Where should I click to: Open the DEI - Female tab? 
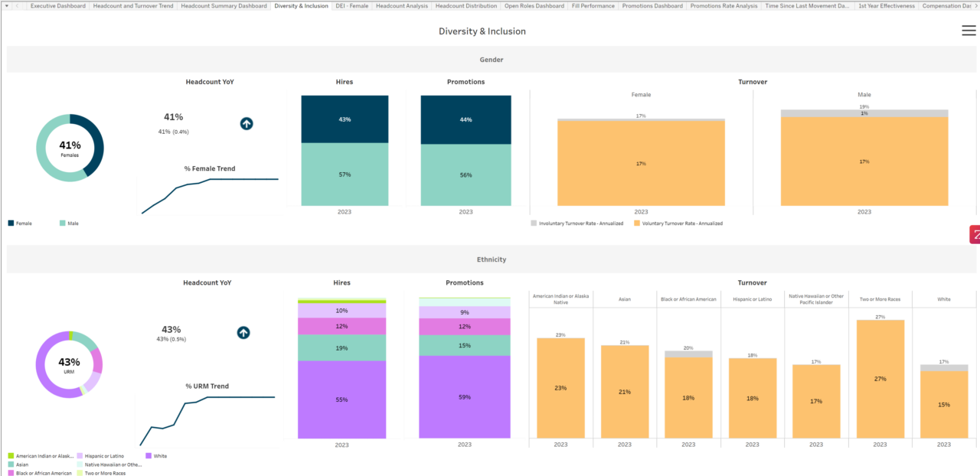(x=352, y=5)
